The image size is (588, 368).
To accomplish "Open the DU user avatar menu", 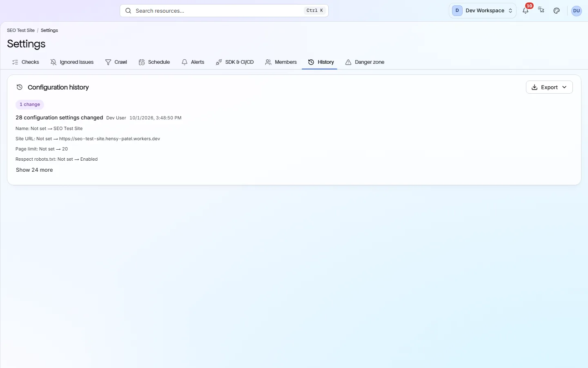I will point(577,11).
